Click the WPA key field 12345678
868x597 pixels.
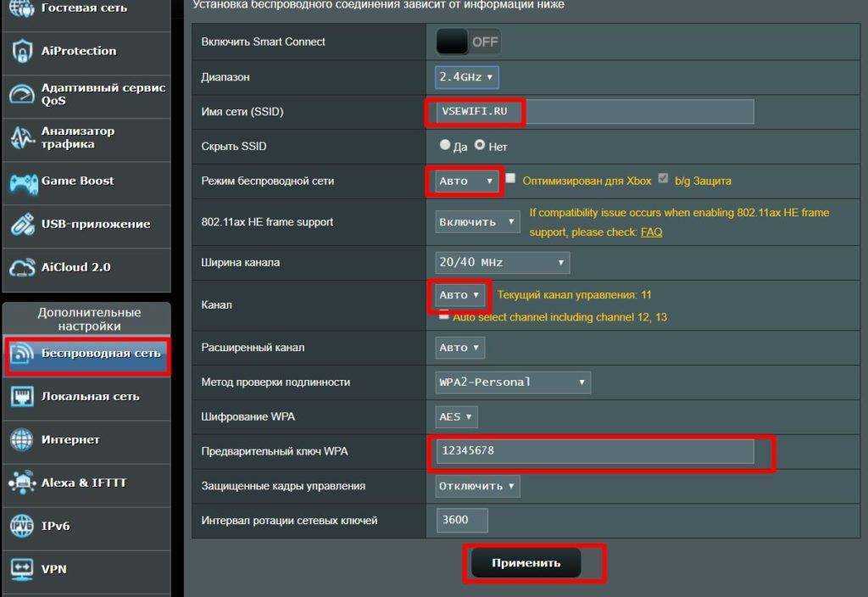595,451
